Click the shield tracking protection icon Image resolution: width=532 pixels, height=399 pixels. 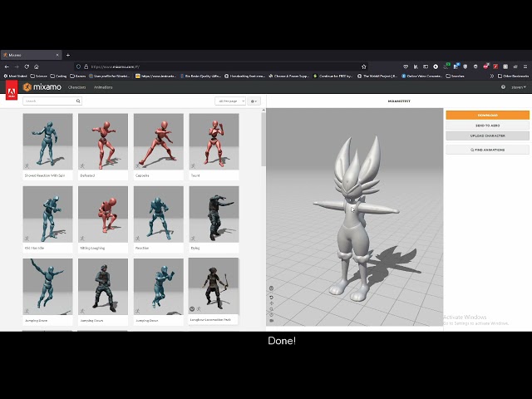click(78, 66)
